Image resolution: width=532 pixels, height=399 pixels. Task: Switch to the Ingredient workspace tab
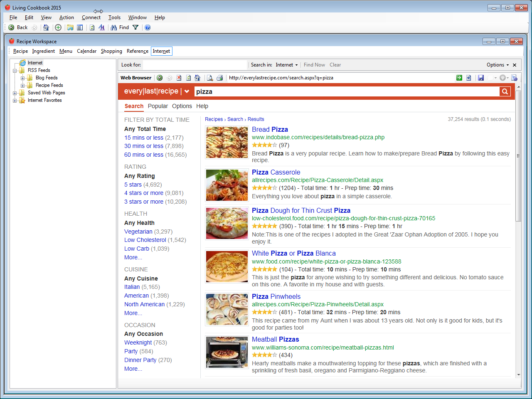click(x=43, y=51)
